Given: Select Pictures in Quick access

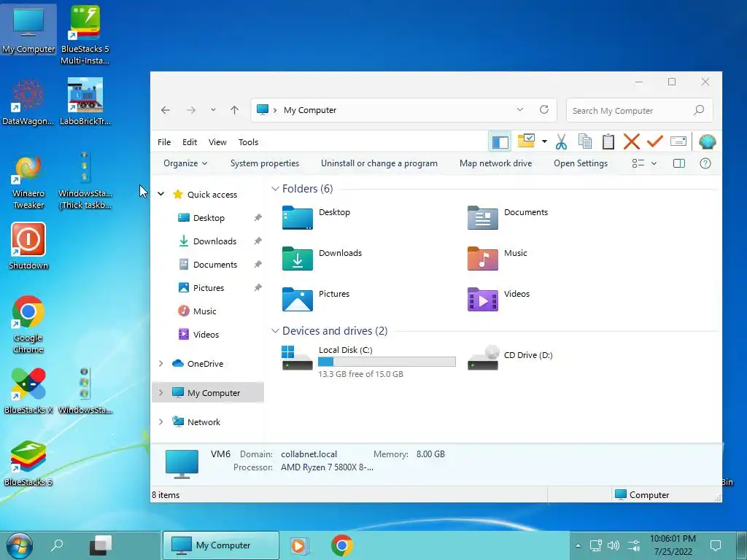Looking at the screenshot, I should coord(208,287).
